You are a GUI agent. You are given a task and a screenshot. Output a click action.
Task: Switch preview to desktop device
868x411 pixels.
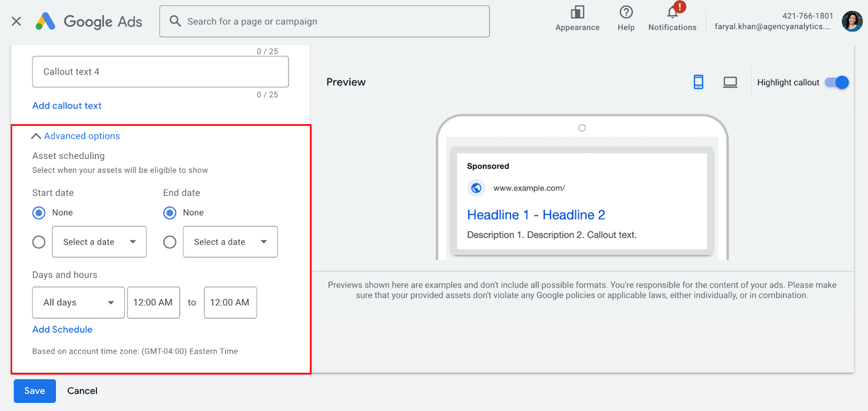[730, 82]
